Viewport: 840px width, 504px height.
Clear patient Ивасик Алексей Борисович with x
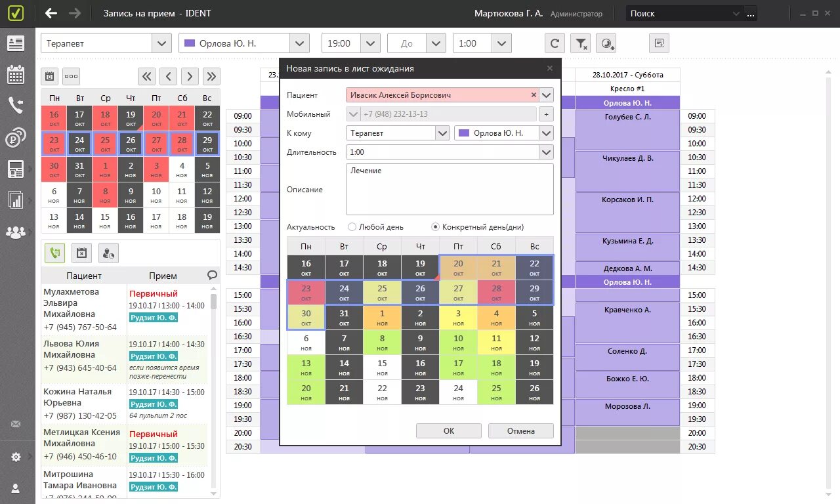(x=534, y=95)
